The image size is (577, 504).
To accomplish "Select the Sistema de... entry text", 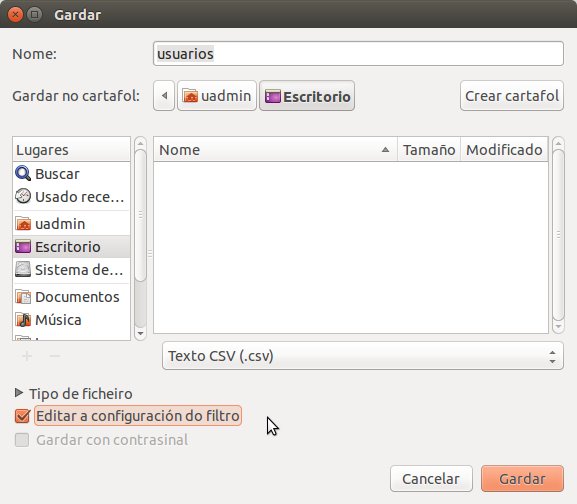I will tap(79, 270).
